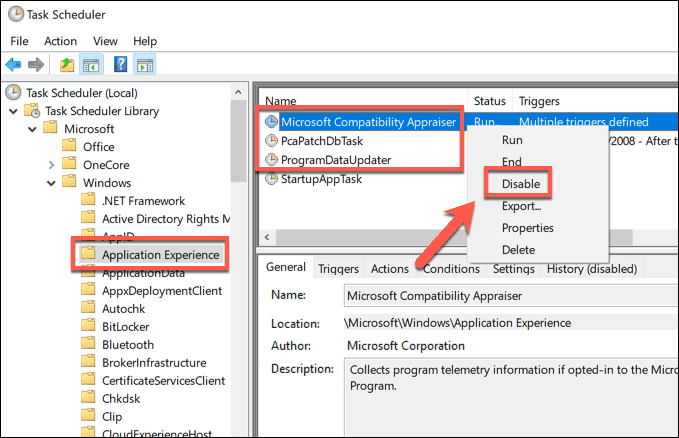Click the Microsoft folder icon in tree

click(x=50, y=128)
